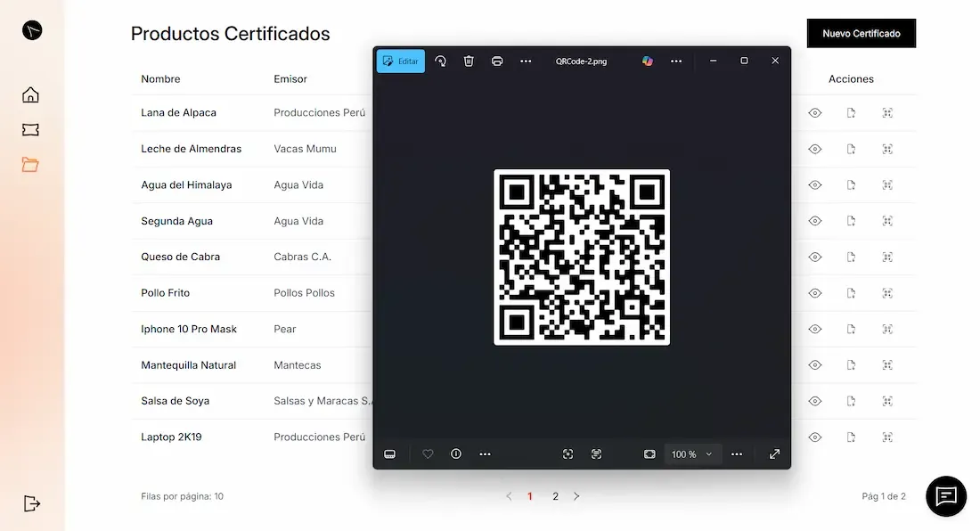Click the Emisor column header
The width and height of the screenshot is (980, 531).
tap(290, 79)
